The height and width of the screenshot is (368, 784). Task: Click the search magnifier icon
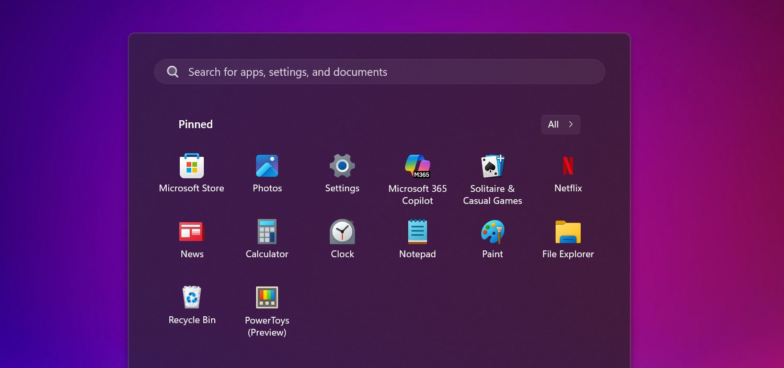(172, 72)
